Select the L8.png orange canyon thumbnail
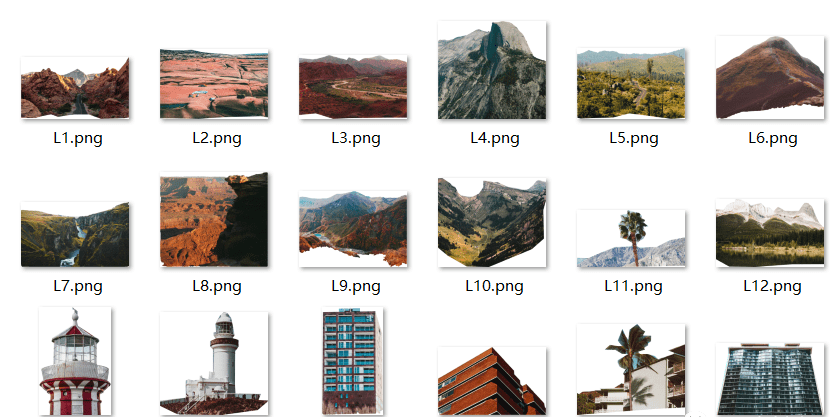840x417 pixels. click(x=214, y=220)
